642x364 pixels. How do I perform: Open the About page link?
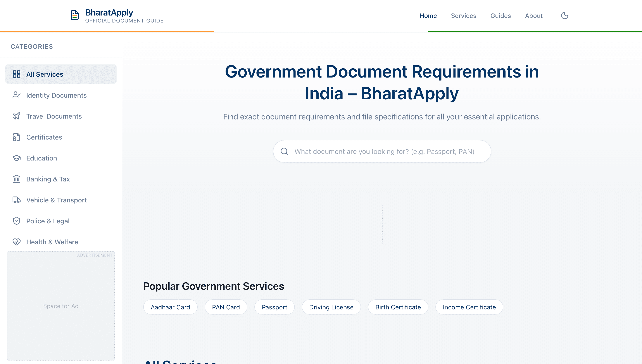[x=533, y=16]
